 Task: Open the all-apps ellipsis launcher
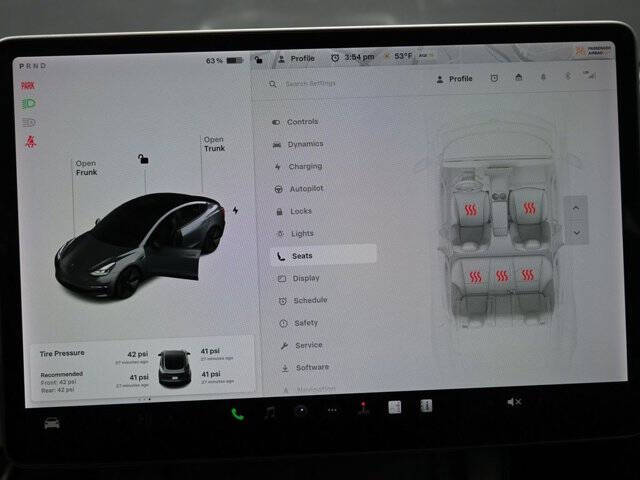click(x=332, y=410)
